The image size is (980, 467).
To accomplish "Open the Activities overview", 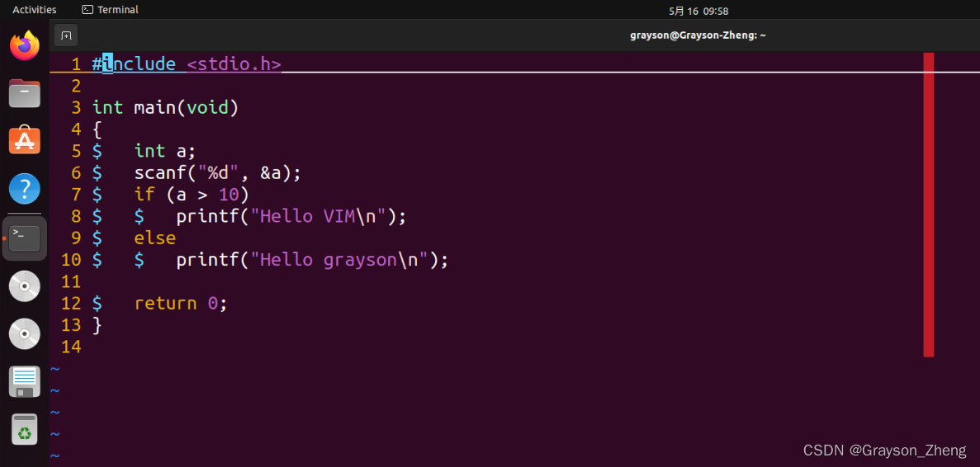I will tap(35, 10).
